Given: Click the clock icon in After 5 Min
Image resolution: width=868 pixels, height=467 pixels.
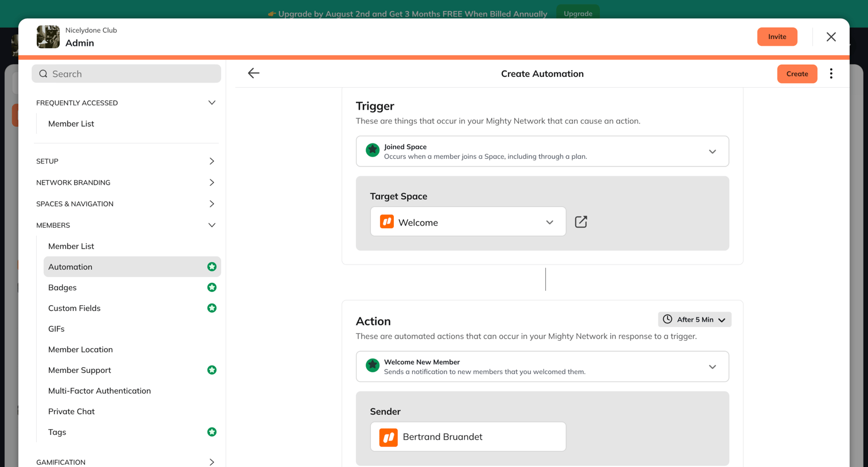Looking at the screenshot, I should point(667,320).
